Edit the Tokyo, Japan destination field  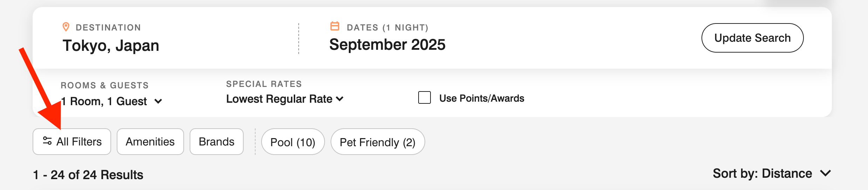click(111, 46)
